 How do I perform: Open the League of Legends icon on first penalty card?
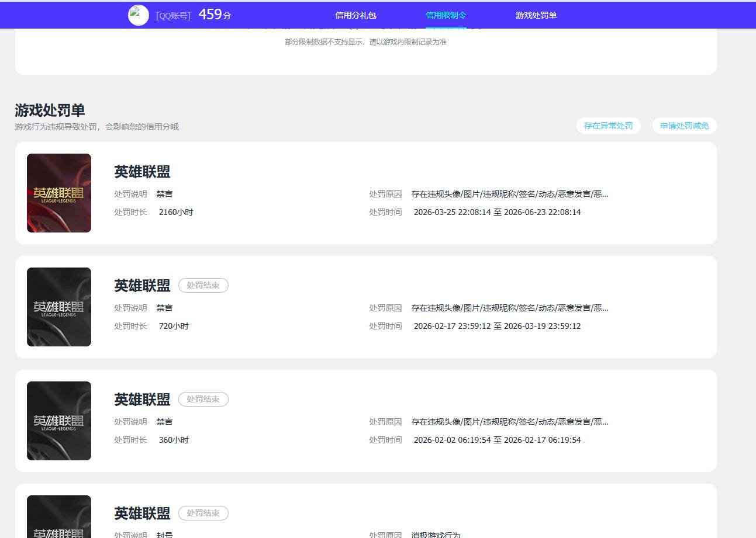point(58,193)
